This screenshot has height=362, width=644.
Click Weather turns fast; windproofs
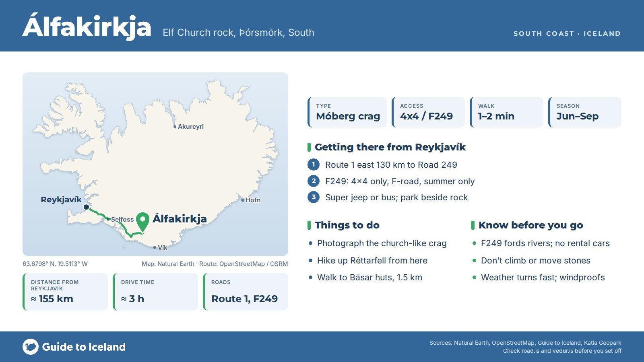point(543,277)
